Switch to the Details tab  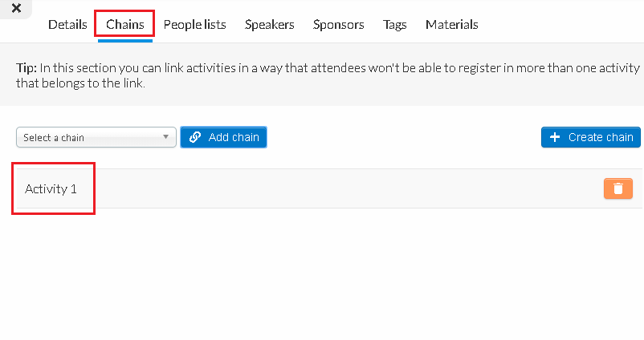67,25
